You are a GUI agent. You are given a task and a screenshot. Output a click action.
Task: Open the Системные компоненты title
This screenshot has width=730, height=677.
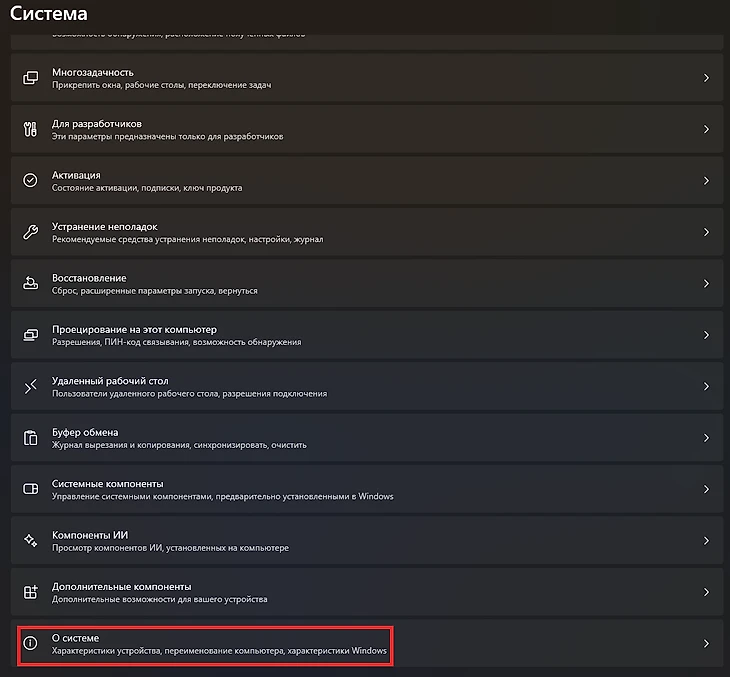pos(108,484)
